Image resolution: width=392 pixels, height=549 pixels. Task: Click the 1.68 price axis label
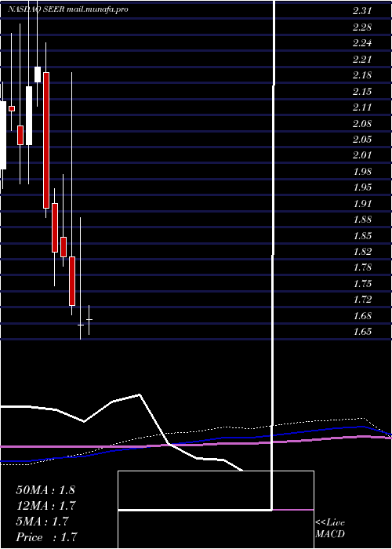[x=362, y=316]
